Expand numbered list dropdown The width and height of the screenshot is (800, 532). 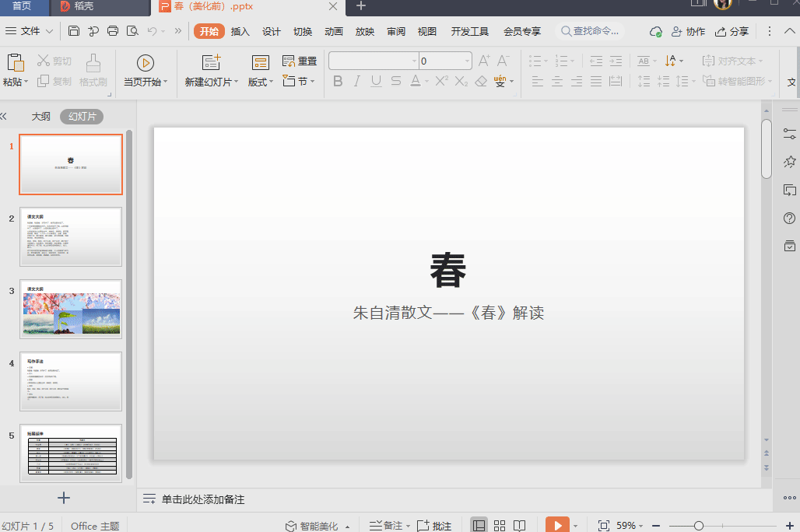pyautogui.click(x=573, y=61)
